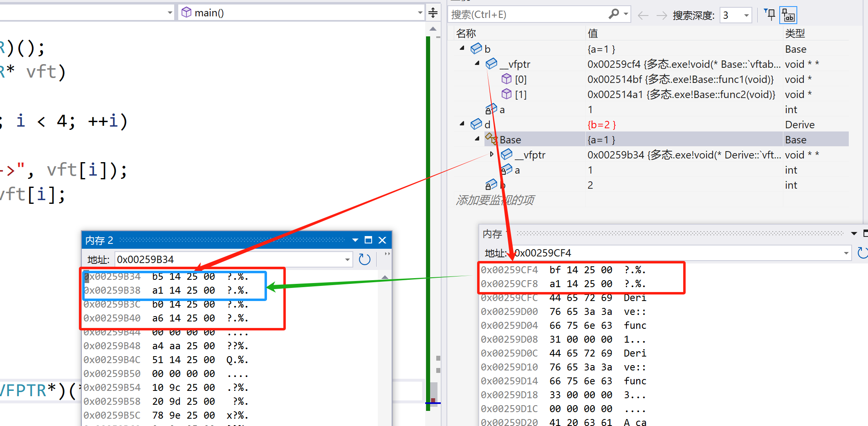This screenshot has height=426, width=868.
Task: Open the 内存 2 address history dropdown
Action: click(347, 259)
